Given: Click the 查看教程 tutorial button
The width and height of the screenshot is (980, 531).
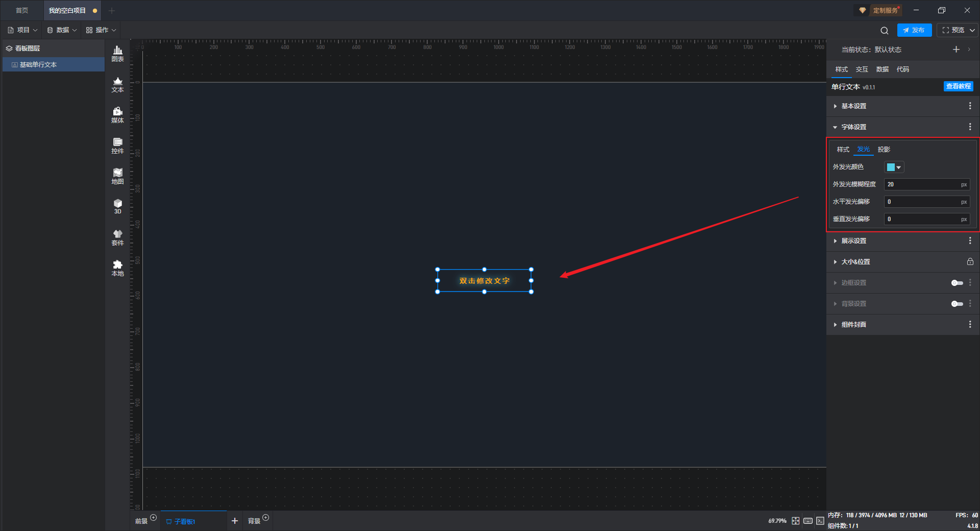Looking at the screenshot, I should coord(958,86).
